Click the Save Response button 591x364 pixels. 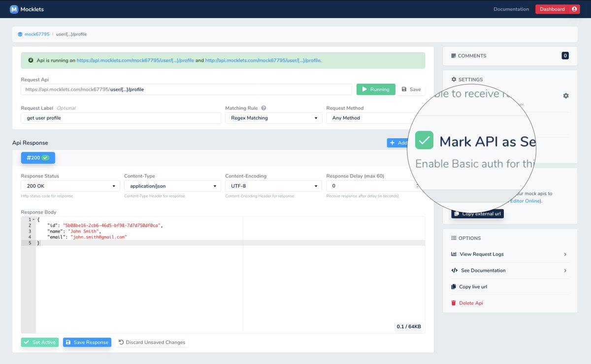(x=87, y=342)
